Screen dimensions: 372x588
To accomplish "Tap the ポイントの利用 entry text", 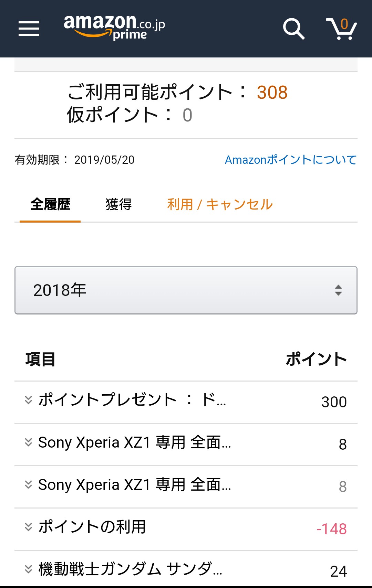I will click(x=92, y=527).
